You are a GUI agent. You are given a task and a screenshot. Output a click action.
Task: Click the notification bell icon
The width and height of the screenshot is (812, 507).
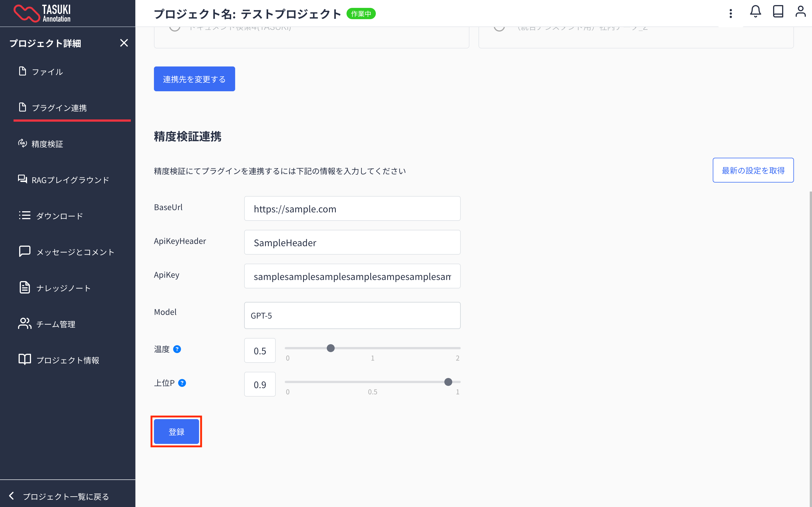click(755, 12)
